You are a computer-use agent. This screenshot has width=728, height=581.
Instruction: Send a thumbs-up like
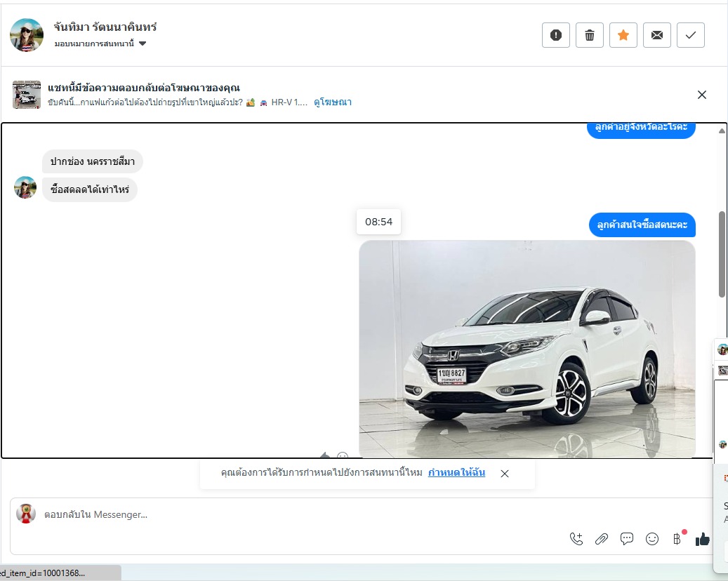[702, 539]
